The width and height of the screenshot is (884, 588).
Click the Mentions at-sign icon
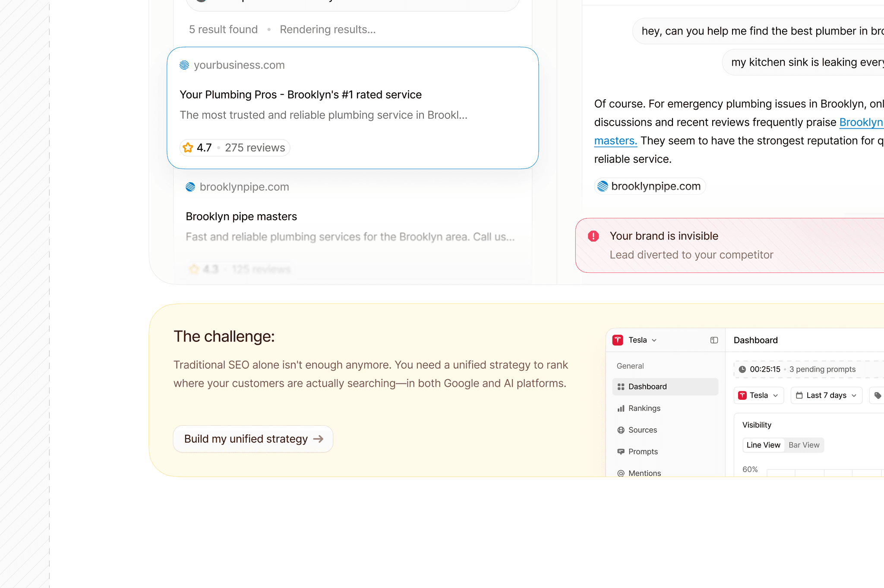621,473
